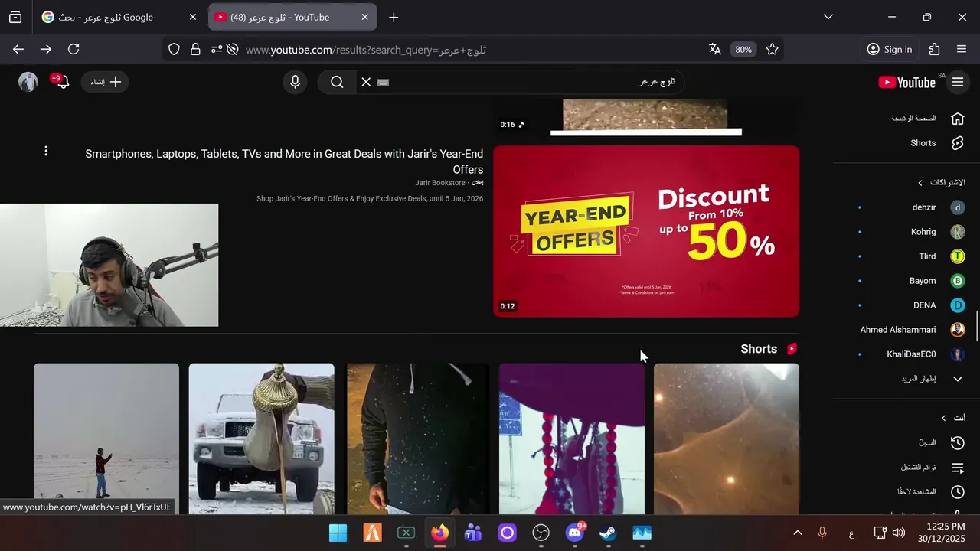Open the YouTube logo home link

(x=907, y=83)
